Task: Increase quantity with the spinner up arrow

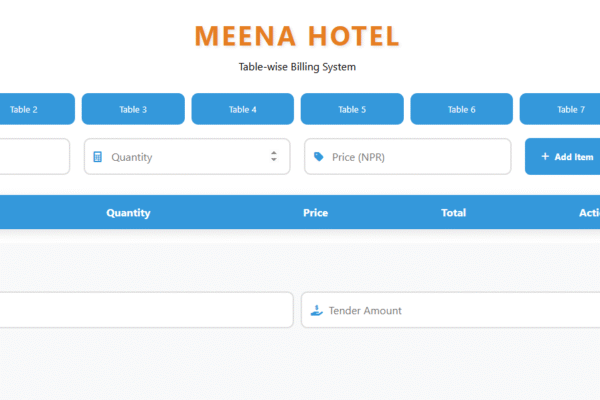Action: [x=274, y=153]
